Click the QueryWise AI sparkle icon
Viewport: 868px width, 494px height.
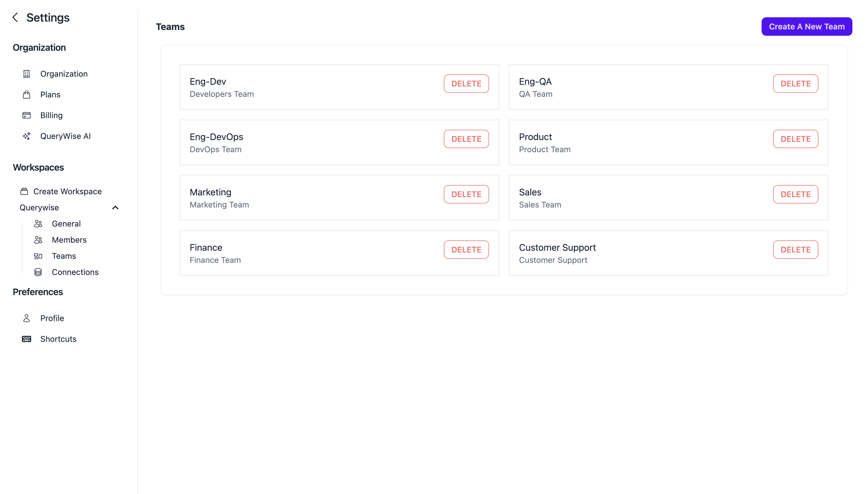27,136
